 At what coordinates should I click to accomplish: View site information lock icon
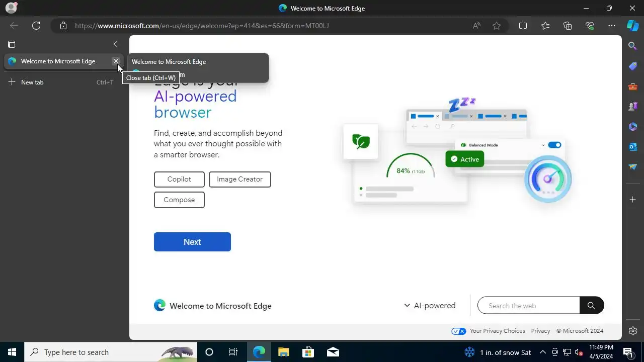coord(63,26)
